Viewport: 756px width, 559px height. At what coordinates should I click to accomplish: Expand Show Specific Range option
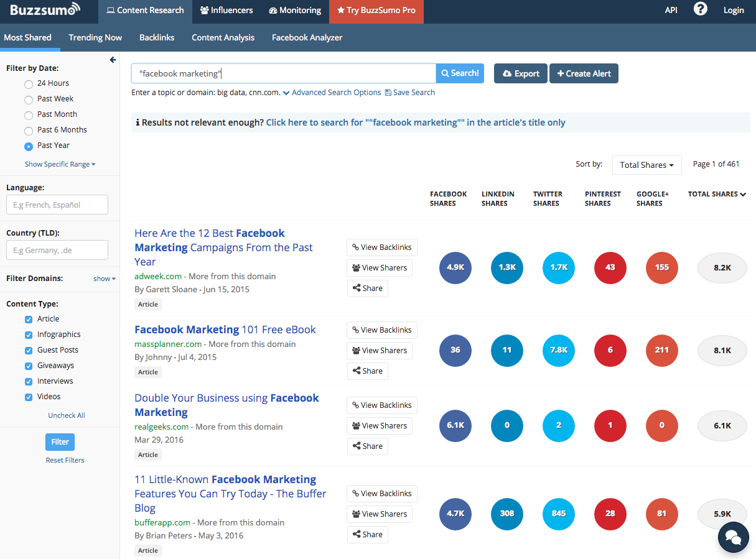click(60, 164)
